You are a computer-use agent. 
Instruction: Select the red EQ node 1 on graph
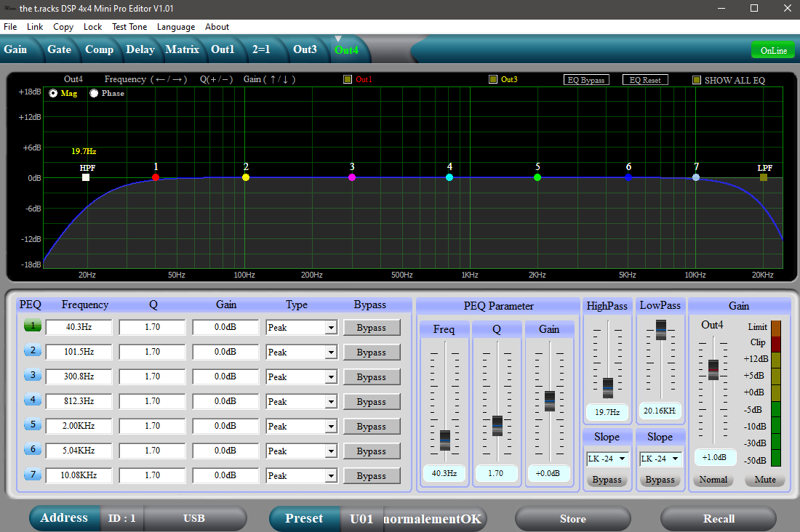coord(156,177)
